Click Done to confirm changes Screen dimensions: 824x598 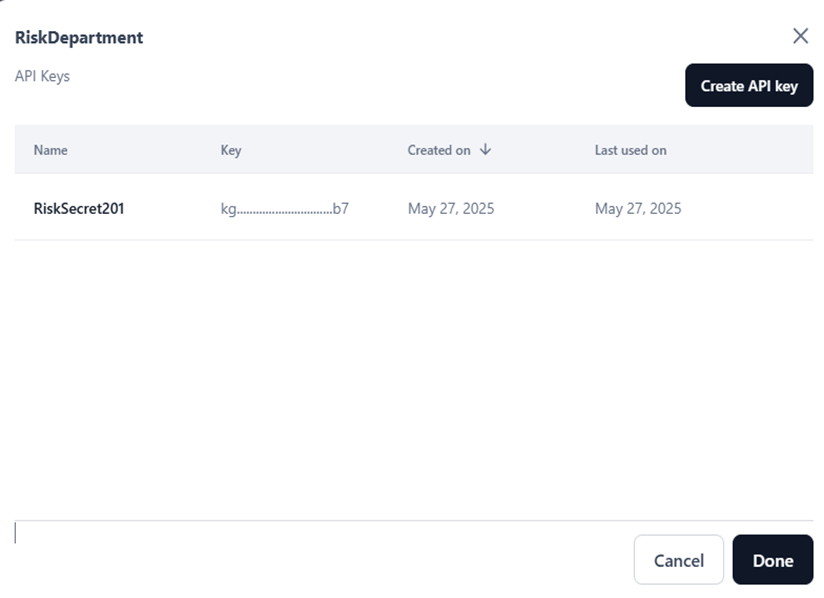pyautogui.click(x=772, y=559)
